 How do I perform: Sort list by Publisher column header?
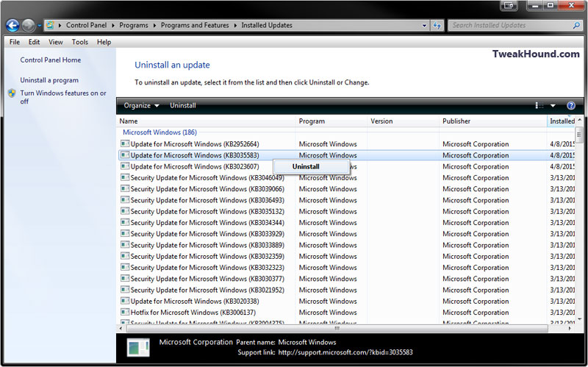click(x=492, y=121)
